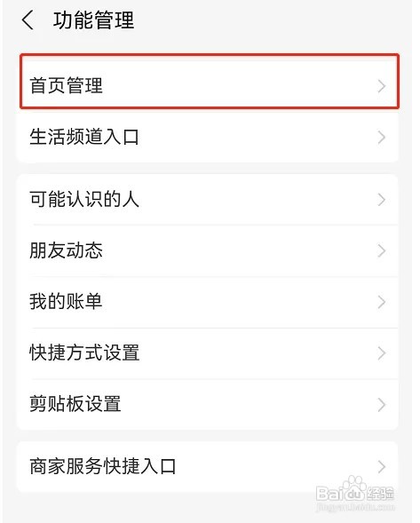Open 快捷方式设置
420x523 pixels.
[207, 353]
